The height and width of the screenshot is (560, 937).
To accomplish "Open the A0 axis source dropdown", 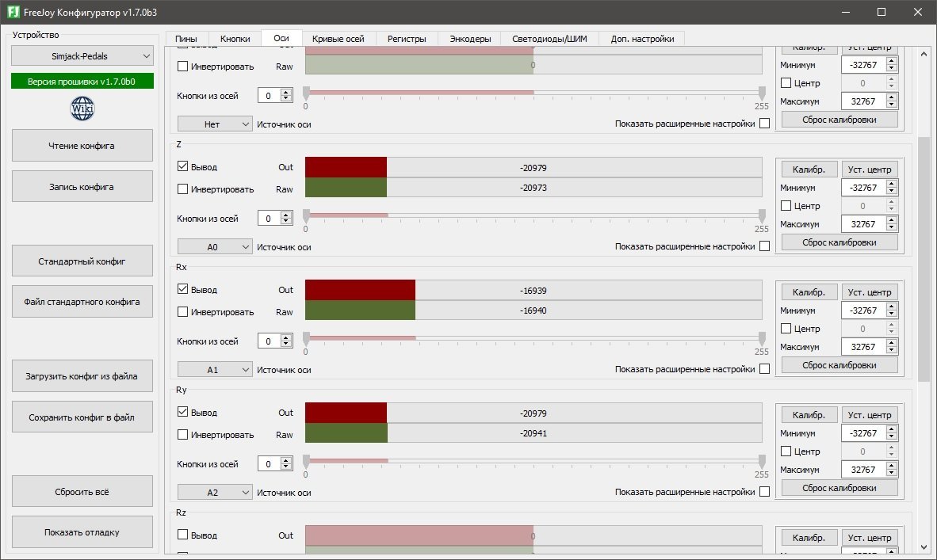I will coord(214,247).
